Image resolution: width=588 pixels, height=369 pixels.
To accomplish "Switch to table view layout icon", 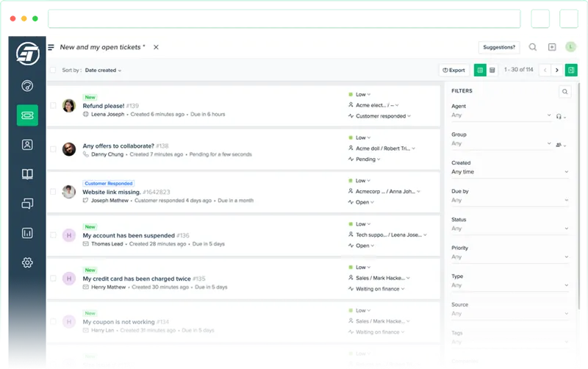I will click(492, 70).
